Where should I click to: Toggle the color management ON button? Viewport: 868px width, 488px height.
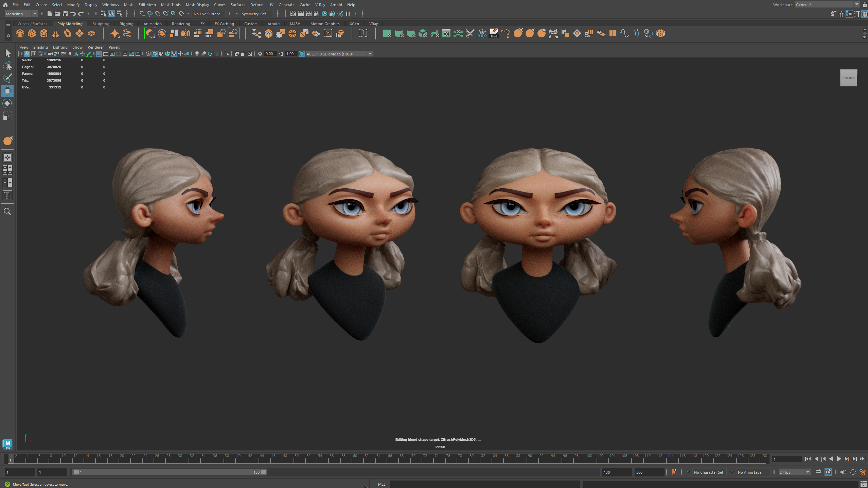(302, 54)
